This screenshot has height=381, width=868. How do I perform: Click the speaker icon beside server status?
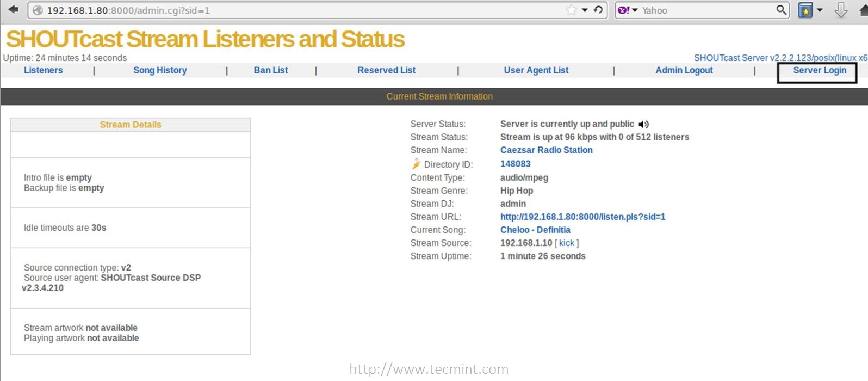coord(644,124)
